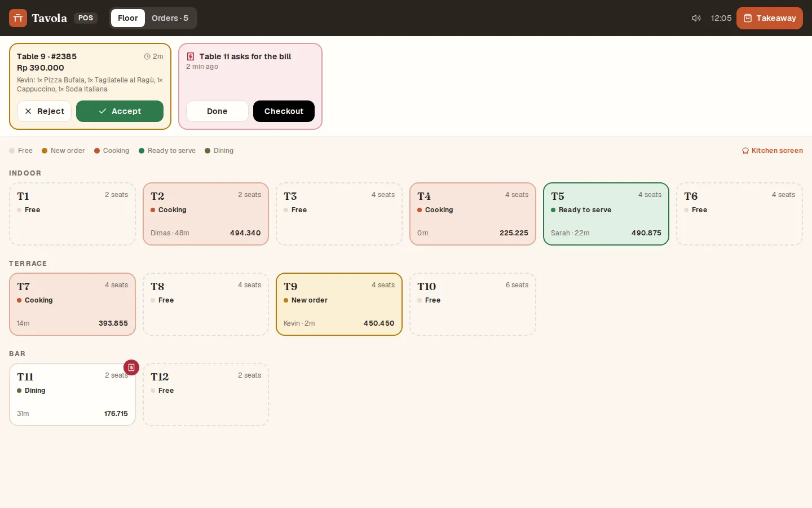The image size is (812, 508).
Task: Click the 494.340 amount on T2
Action: pyautogui.click(x=245, y=233)
